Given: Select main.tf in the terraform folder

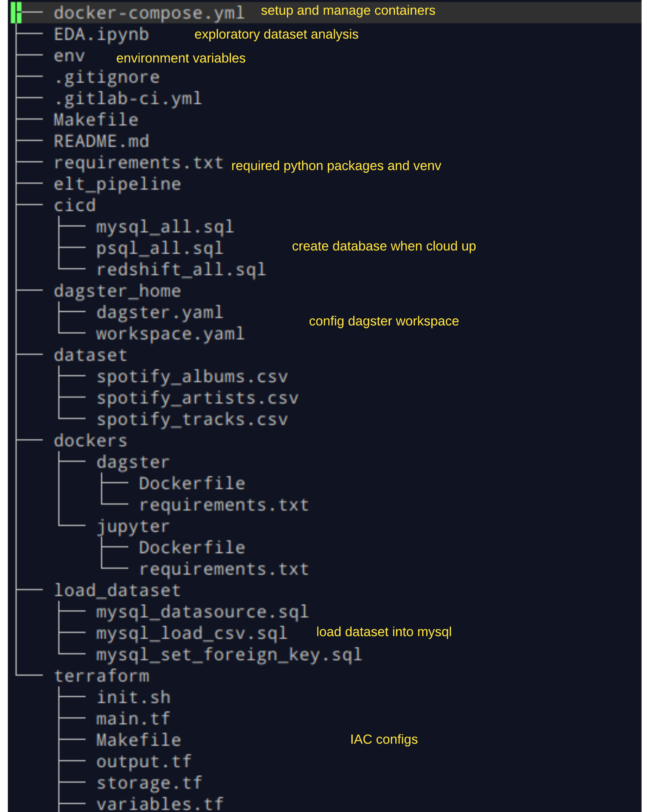Looking at the screenshot, I should [x=133, y=719].
